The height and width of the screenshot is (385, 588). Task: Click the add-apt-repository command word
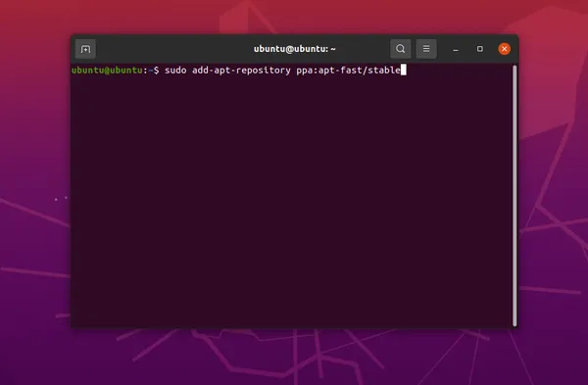[x=241, y=71]
